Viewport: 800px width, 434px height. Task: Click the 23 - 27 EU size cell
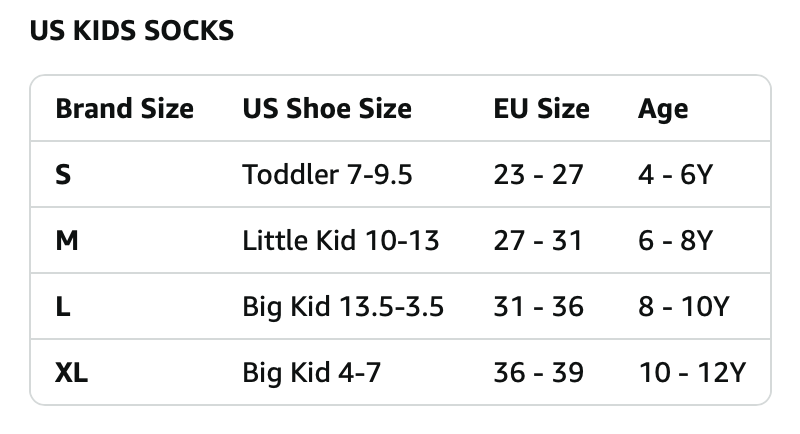[538, 175]
